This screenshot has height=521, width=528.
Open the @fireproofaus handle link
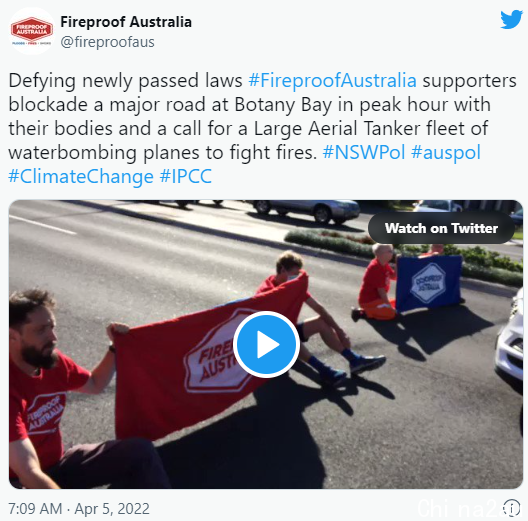pyautogui.click(x=107, y=42)
